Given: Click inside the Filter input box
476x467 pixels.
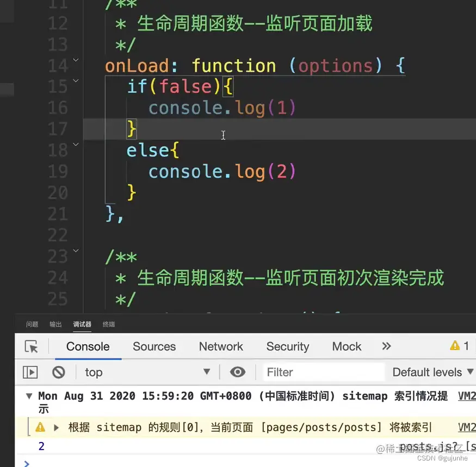Looking at the screenshot, I should click(x=324, y=372).
